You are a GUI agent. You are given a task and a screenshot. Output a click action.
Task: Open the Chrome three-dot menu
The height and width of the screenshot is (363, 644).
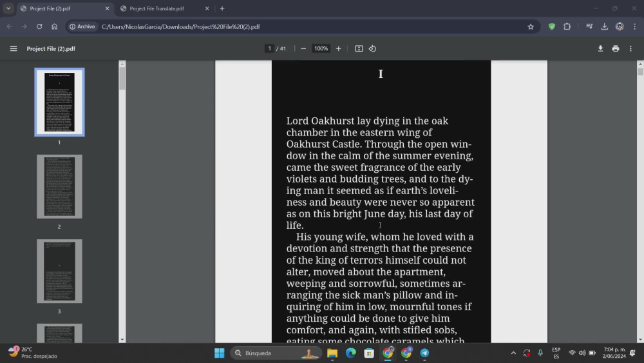(x=635, y=26)
